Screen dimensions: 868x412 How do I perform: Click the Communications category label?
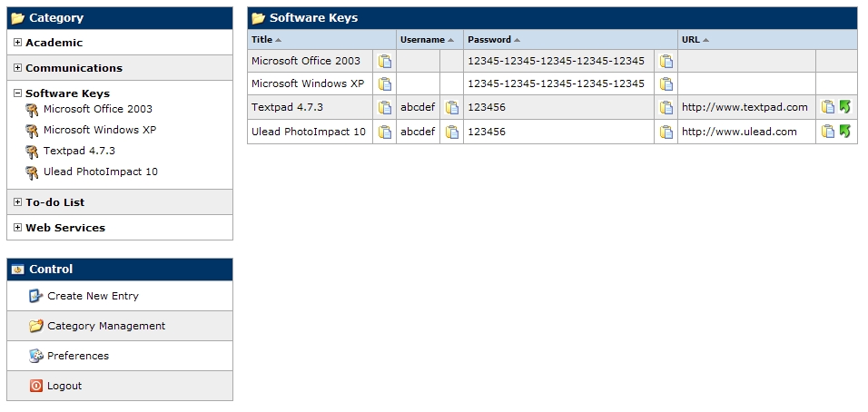pyautogui.click(x=74, y=68)
